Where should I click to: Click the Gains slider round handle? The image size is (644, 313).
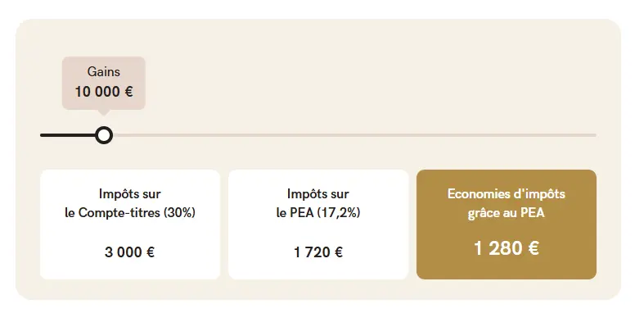tap(104, 135)
